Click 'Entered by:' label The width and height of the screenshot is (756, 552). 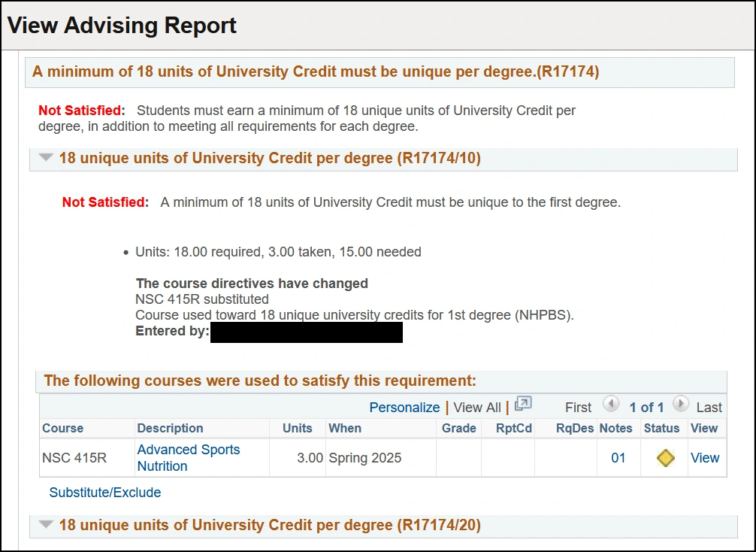click(173, 331)
